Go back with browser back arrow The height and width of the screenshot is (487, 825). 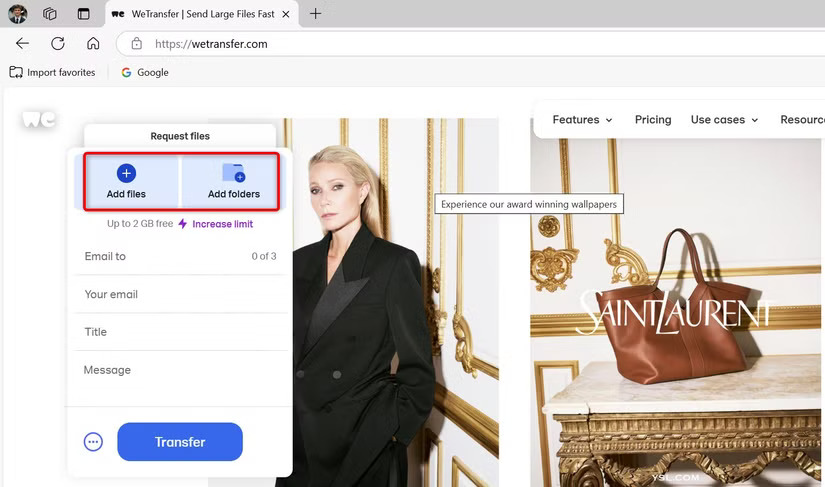point(22,44)
